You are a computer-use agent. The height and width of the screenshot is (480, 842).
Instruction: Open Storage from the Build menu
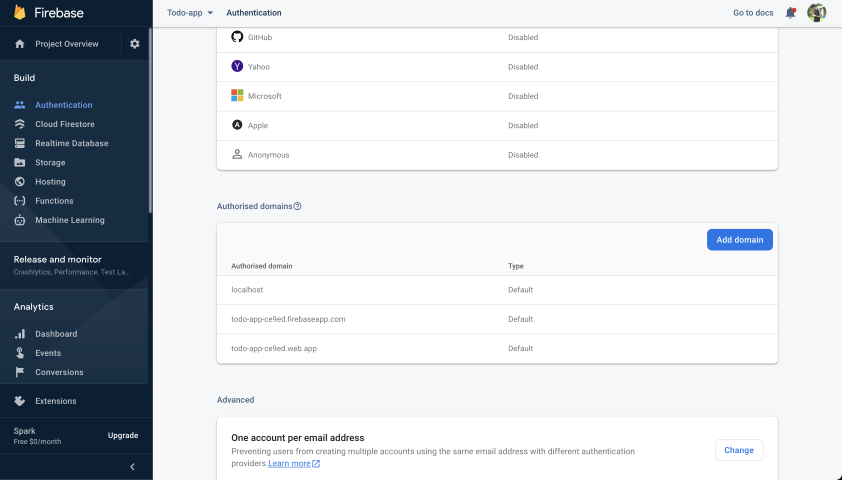[x=50, y=162]
